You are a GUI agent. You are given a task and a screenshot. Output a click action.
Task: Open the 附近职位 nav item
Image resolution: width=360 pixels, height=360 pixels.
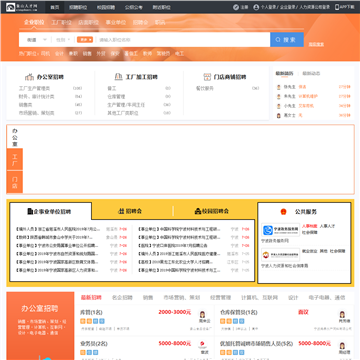click(161, 7)
